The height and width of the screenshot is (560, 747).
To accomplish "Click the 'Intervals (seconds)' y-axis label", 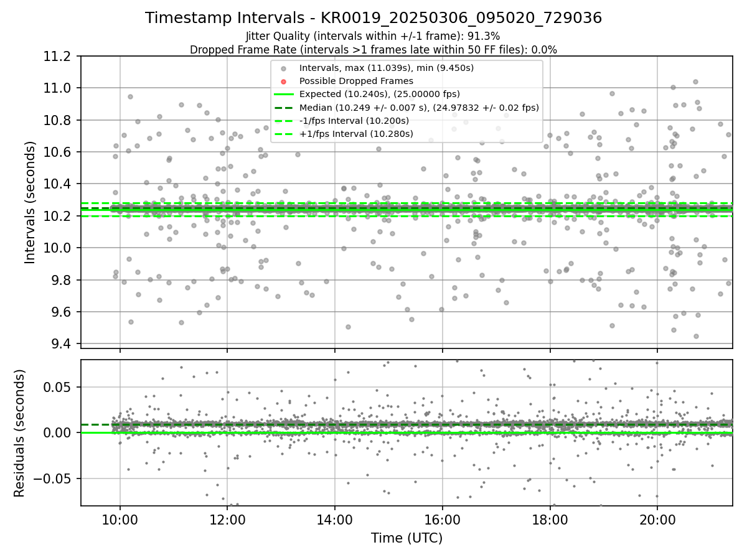I will coord(31,202).
